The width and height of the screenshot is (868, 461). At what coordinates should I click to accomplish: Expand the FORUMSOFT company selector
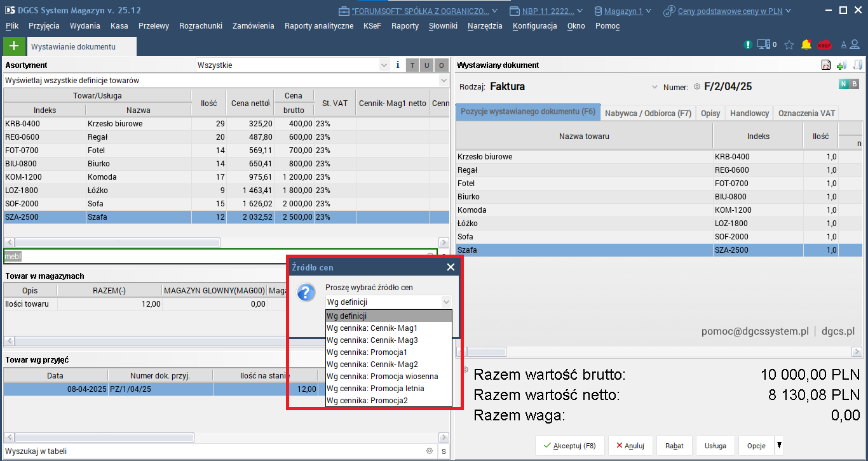(x=495, y=11)
